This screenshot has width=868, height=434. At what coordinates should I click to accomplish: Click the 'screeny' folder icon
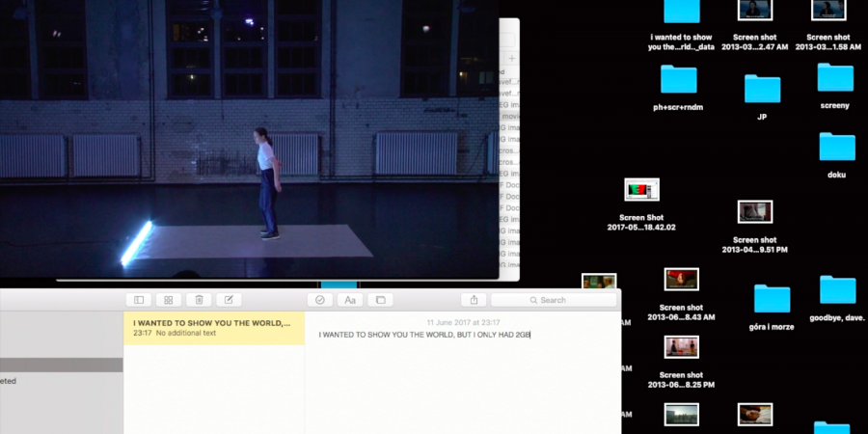point(834,77)
